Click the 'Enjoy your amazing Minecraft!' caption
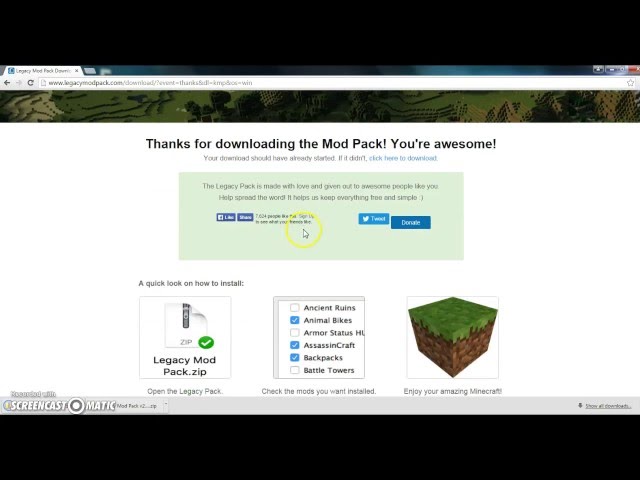Screen dimensions: 640x480 tap(453, 391)
